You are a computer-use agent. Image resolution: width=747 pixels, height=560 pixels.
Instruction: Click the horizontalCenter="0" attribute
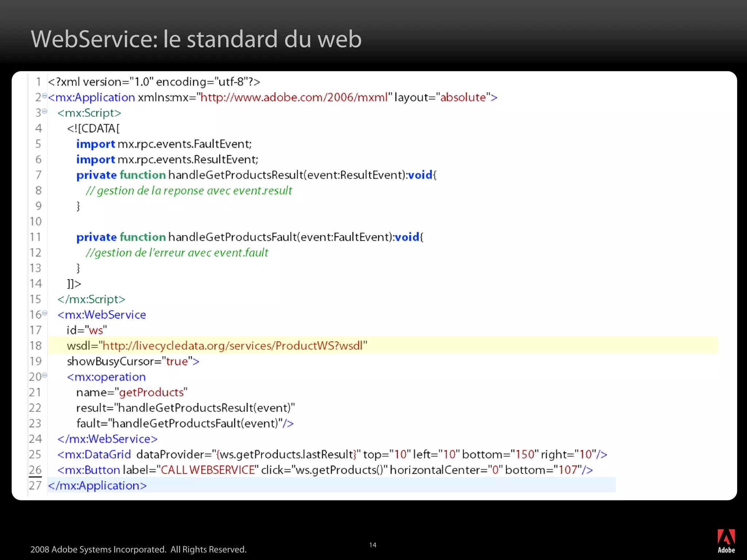click(446, 470)
